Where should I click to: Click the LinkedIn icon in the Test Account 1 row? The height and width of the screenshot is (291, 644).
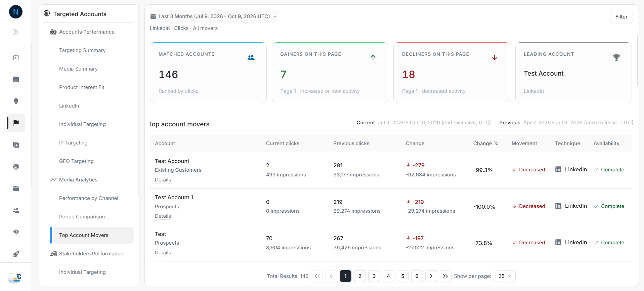pyautogui.click(x=558, y=206)
